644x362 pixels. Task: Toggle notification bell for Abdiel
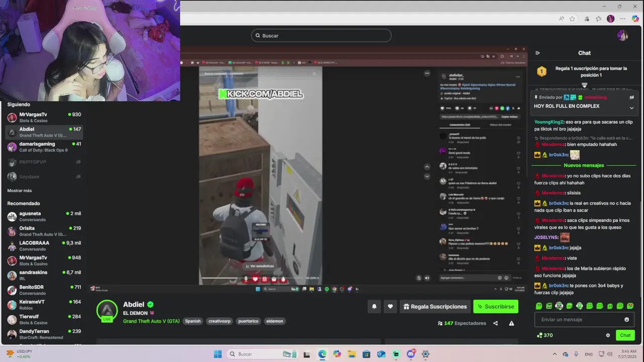pyautogui.click(x=374, y=306)
